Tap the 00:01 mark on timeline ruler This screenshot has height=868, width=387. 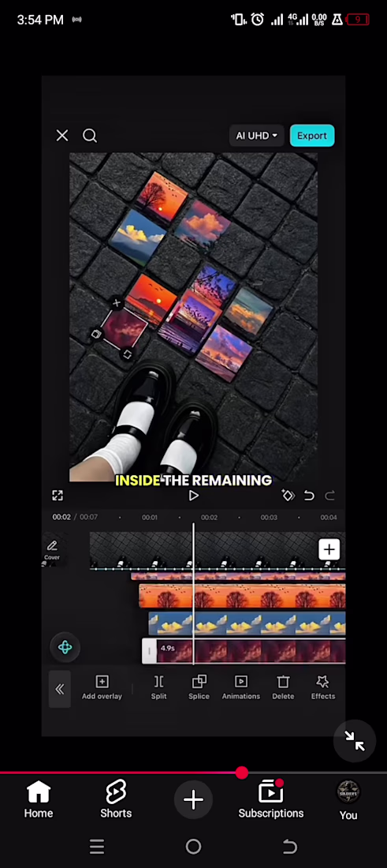click(149, 518)
